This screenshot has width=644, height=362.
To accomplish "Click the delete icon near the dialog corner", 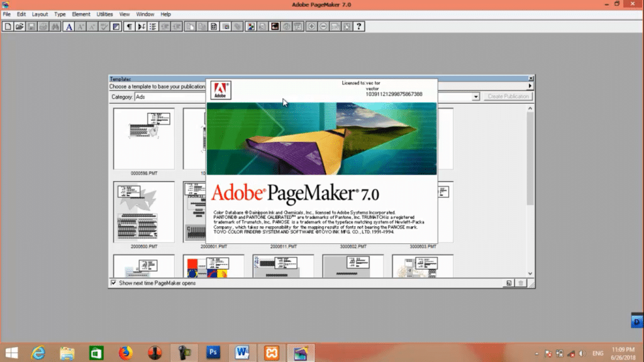I will click(521, 283).
